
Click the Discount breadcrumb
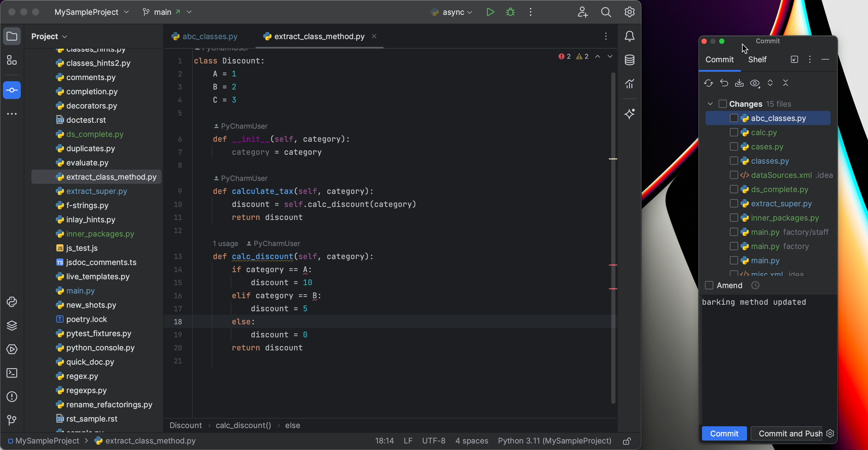(x=186, y=425)
